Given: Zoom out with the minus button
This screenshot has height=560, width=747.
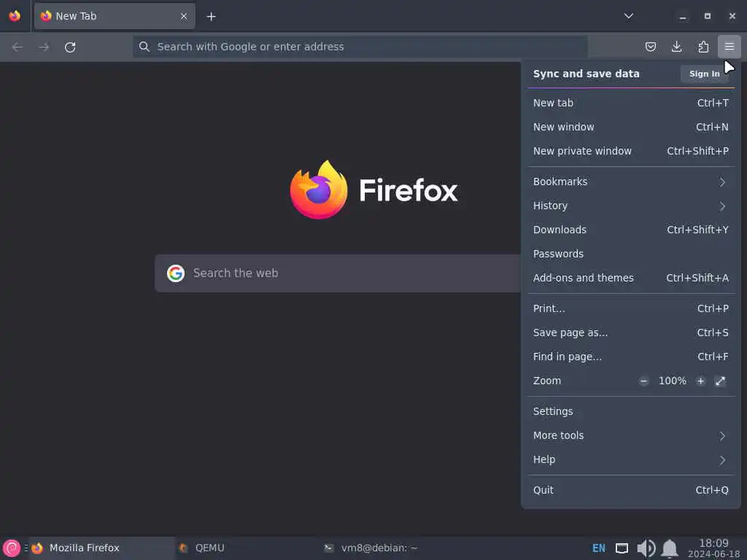Looking at the screenshot, I should point(643,381).
